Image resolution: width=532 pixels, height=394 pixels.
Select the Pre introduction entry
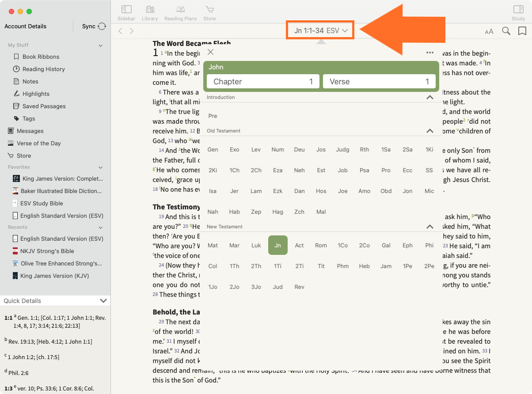[x=213, y=116]
